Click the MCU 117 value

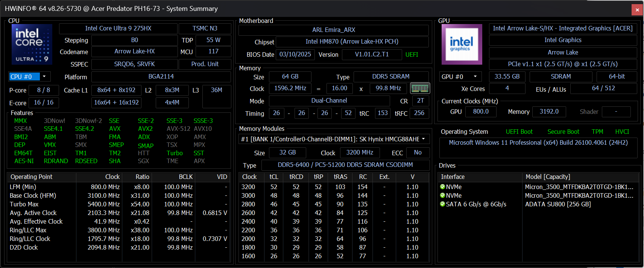pyautogui.click(x=213, y=51)
